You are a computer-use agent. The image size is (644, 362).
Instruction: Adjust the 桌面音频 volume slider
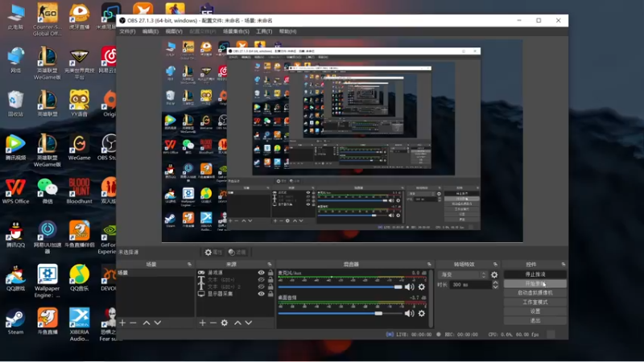(340, 314)
